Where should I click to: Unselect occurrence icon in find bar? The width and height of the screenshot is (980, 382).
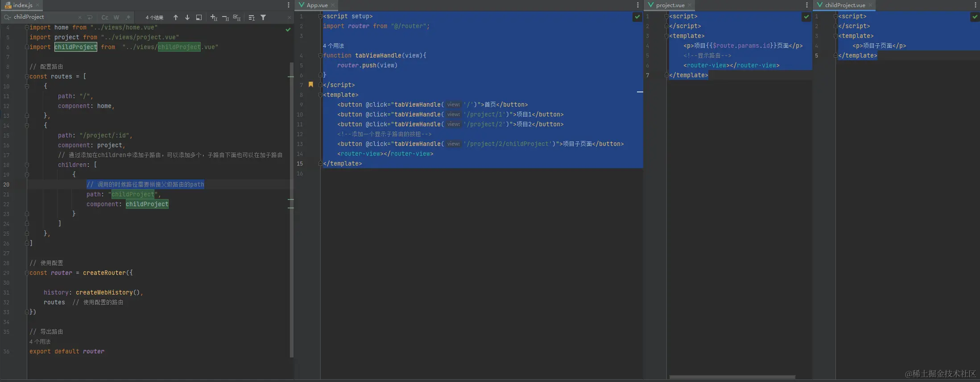225,17
